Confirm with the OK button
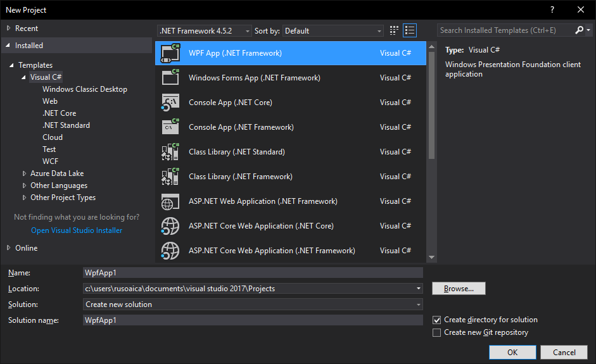596x364 pixels. pyautogui.click(x=512, y=352)
